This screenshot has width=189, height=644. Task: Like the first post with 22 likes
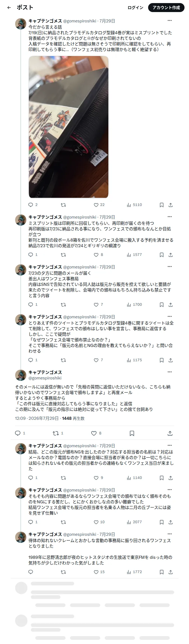pos(99,205)
